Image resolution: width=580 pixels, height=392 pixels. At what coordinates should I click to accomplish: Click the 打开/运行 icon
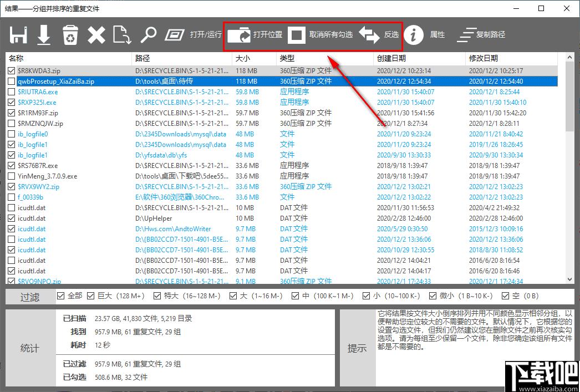click(x=175, y=35)
